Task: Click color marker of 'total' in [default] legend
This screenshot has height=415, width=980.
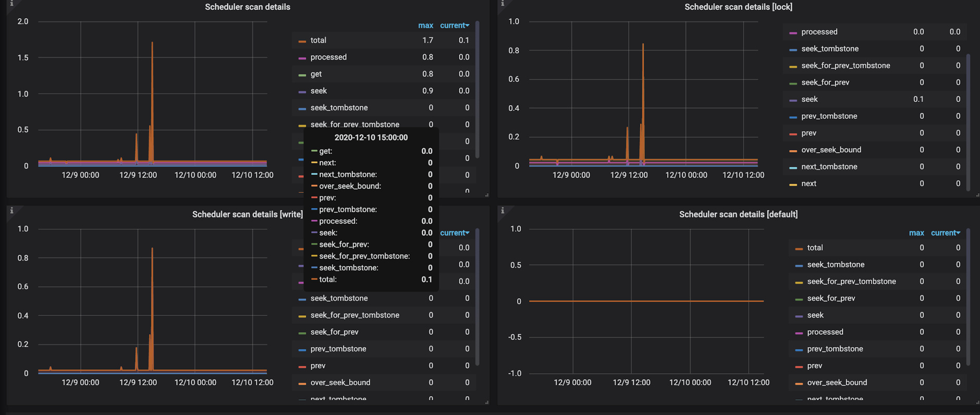Action: tap(799, 249)
